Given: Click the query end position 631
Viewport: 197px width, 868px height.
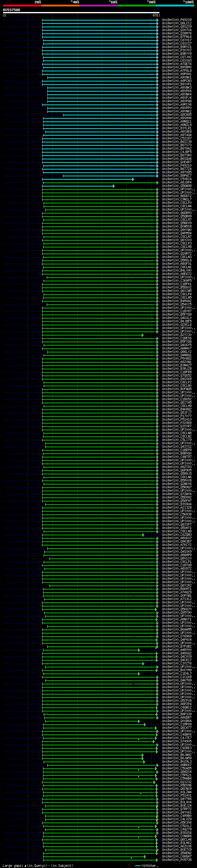Looking at the screenshot, I should coord(155,15).
